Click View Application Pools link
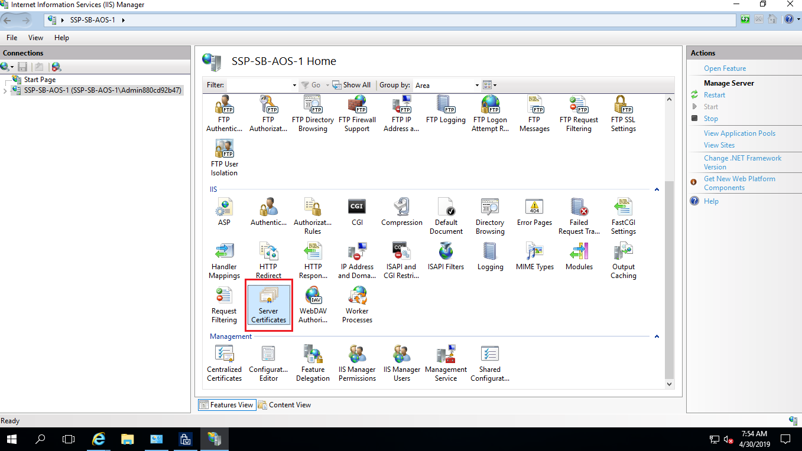Screen dimensions: 802x451 tap(739, 133)
